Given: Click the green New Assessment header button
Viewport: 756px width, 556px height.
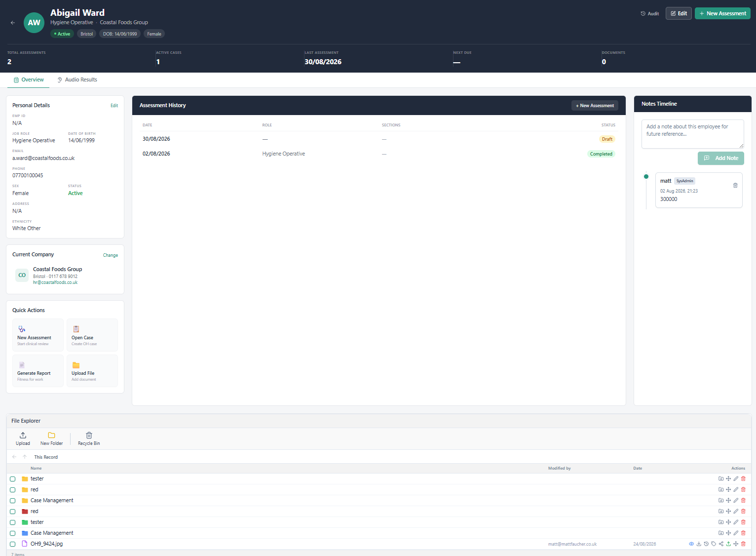Looking at the screenshot, I should pos(722,13).
